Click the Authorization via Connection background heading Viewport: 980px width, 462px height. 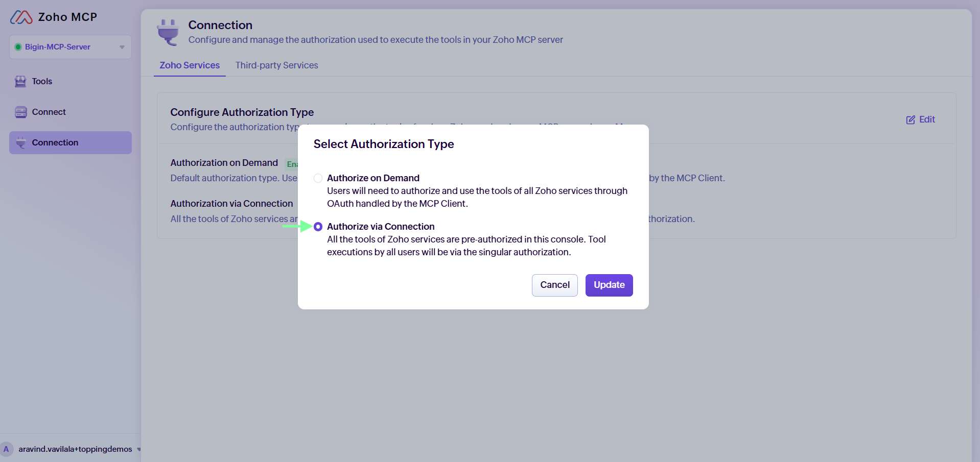coord(232,204)
